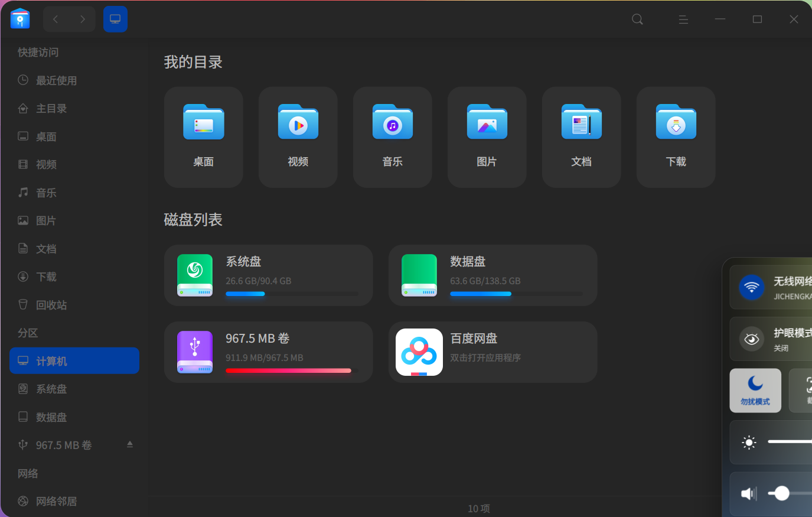Click the brightness slider track
The height and width of the screenshot is (517, 812).
(x=790, y=441)
